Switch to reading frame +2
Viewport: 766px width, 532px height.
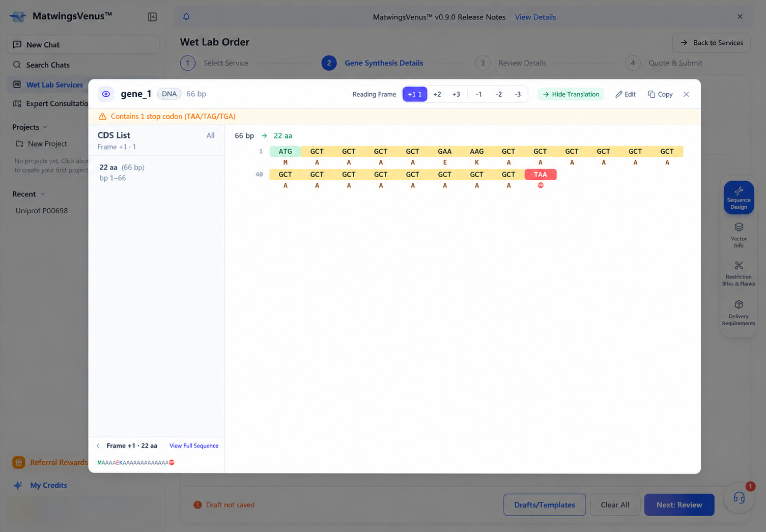pyautogui.click(x=437, y=94)
